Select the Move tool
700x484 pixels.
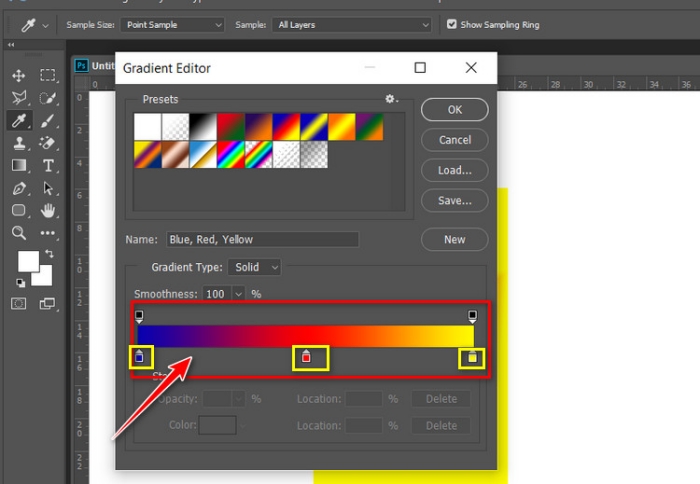click(x=19, y=75)
